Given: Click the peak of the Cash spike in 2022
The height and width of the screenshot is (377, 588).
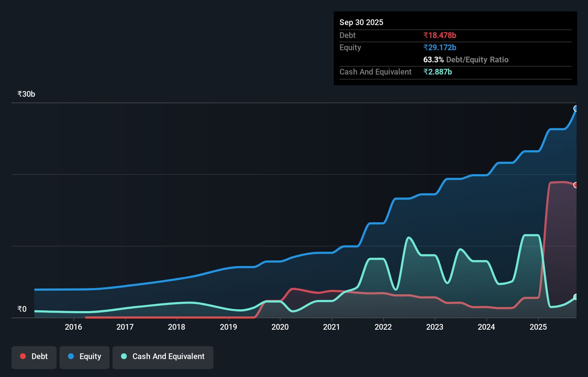Looking at the screenshot, I should point(409,238).
